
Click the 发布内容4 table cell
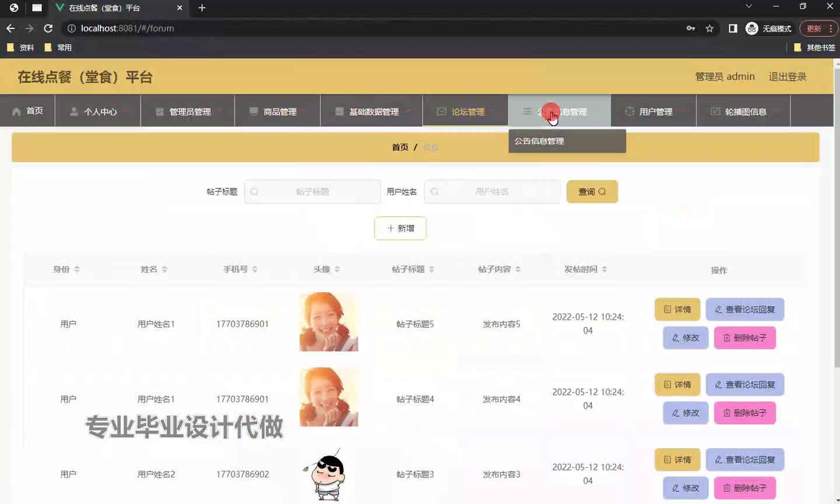tap(502, 399)
